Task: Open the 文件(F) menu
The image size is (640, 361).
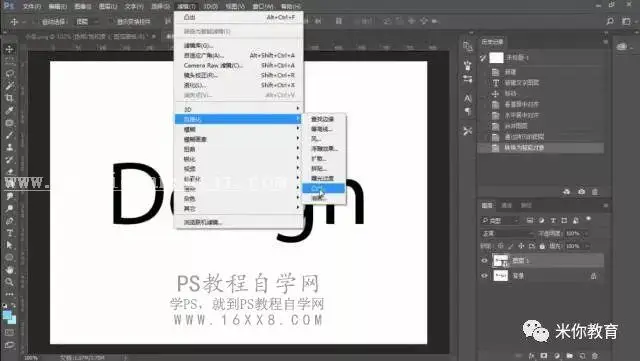Action: [x=31, y=6]
